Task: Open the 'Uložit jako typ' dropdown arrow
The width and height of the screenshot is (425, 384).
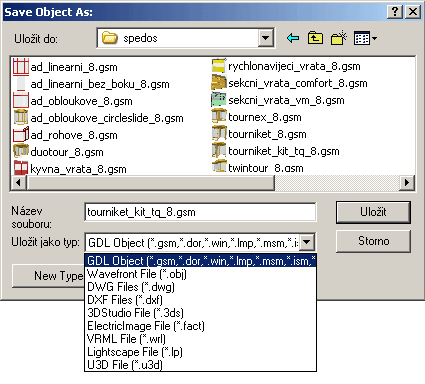Action: [307, 242]
